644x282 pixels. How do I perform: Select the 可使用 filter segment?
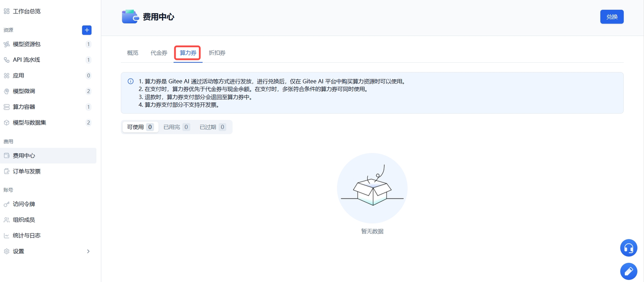pos(140,127)
